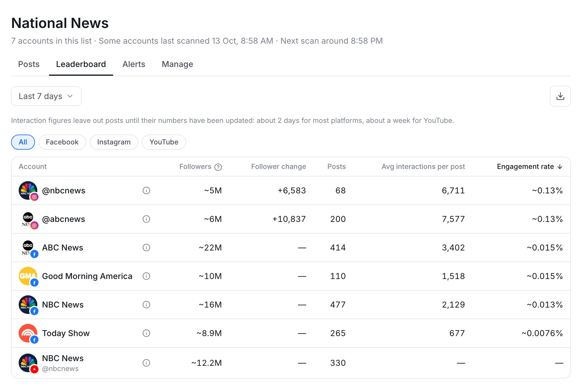
Task: Click info icon in NBC News Facebook row
Action: tap(146, 305)
